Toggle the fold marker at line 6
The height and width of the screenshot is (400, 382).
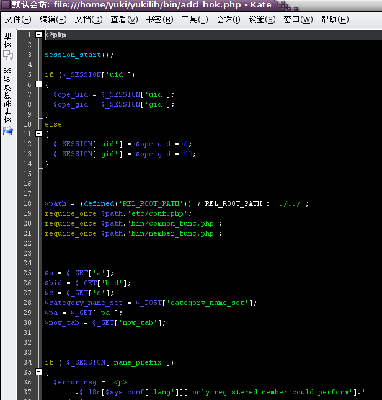coord(39,84)
